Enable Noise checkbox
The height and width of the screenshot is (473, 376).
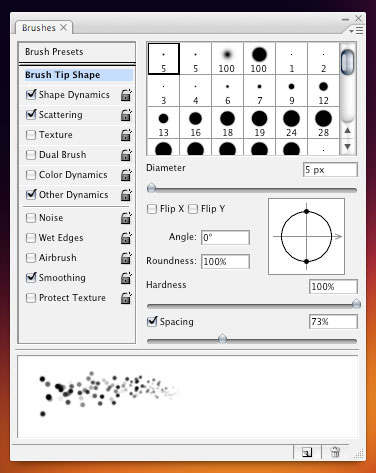[x=31, y=218]
